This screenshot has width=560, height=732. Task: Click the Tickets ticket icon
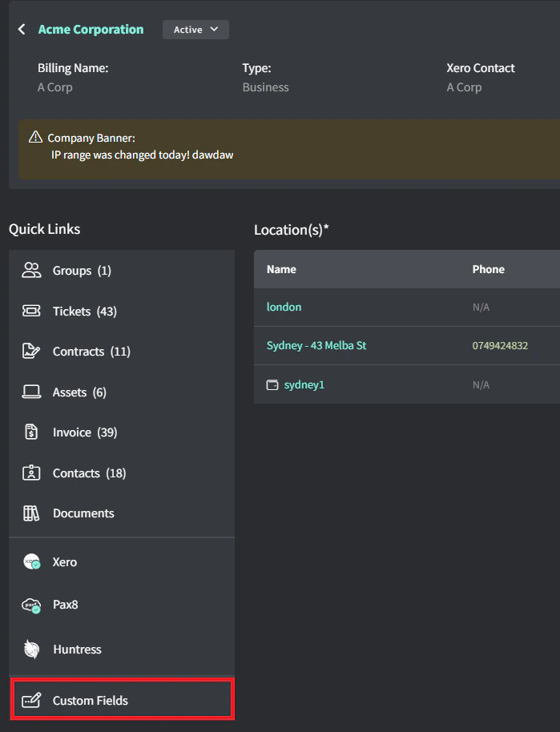(x=31, y=311)
